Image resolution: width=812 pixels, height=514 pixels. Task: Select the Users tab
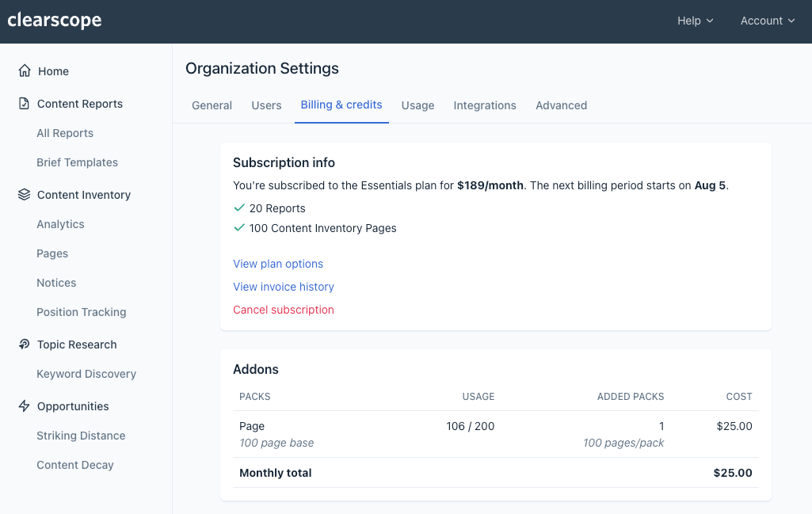pyautogui.click(x=266, y=105)
